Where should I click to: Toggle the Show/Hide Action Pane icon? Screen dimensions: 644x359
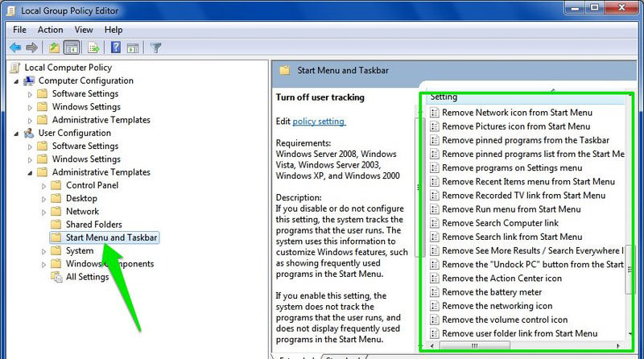tap(133, 48)
